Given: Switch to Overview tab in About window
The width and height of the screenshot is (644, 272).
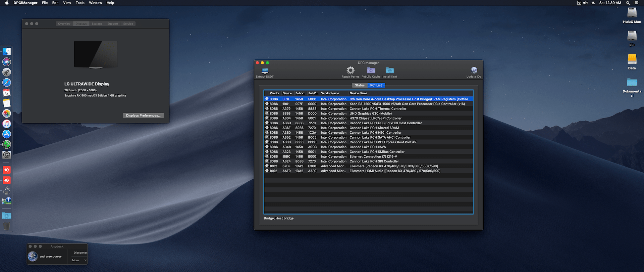Looking at the screenshot, I should tap(64, 24).
